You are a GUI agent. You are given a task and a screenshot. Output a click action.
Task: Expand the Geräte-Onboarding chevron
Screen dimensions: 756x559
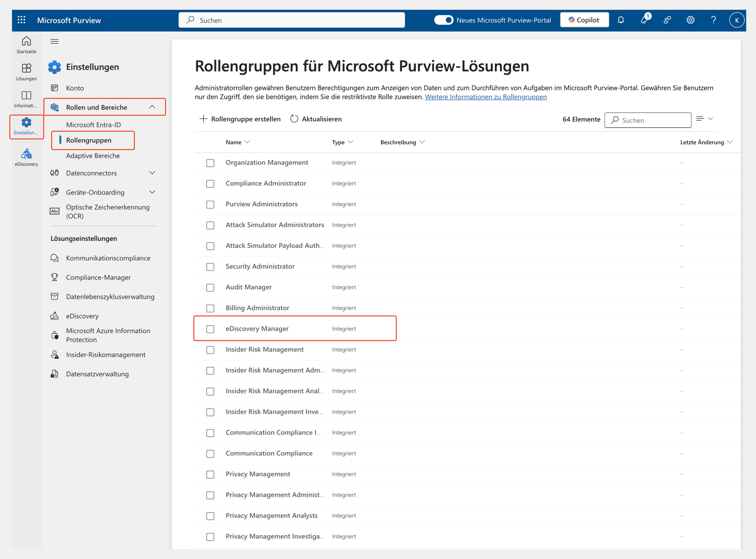(152, 192)
